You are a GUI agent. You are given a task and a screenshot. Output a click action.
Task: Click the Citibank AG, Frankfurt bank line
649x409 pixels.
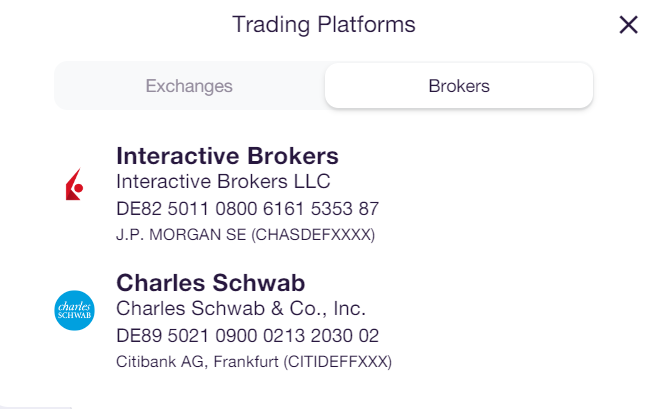click(254, 362)
